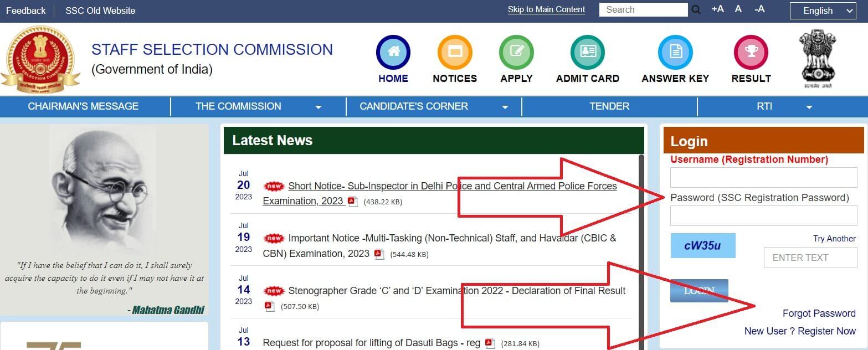Open the ANSWER KEY icon
The image size is (868, 350).
[x=675, y=52]
